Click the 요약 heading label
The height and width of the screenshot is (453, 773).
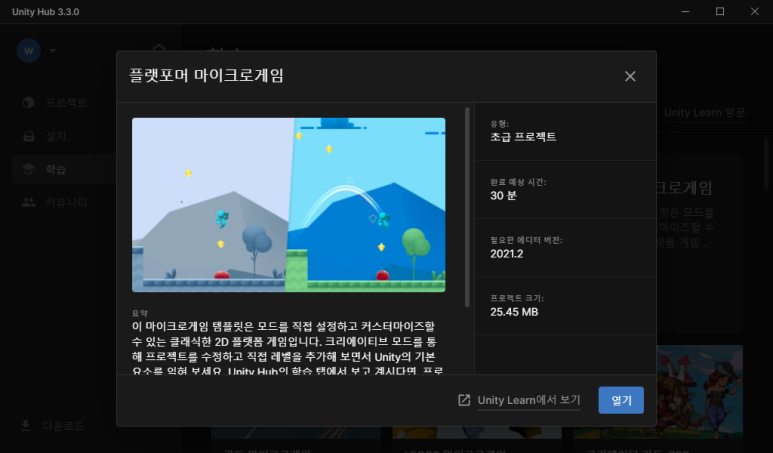[x=140, y=313]
